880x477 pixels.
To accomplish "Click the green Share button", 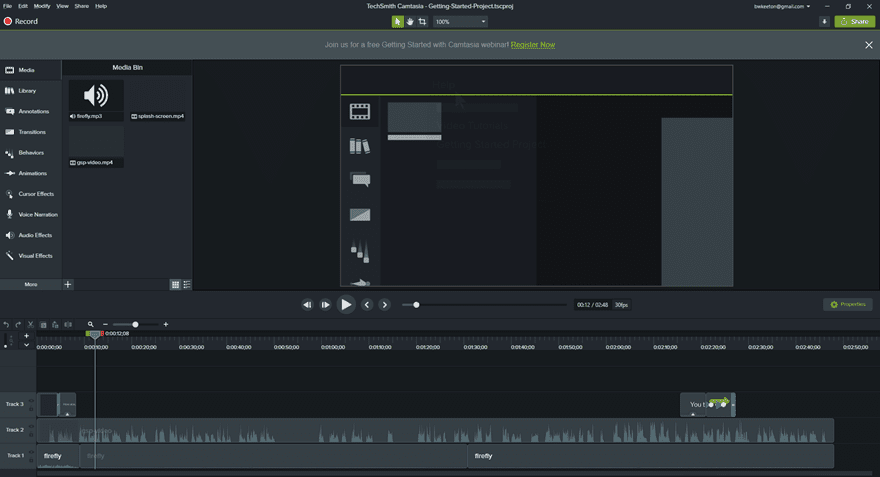I will pos(855,21).
